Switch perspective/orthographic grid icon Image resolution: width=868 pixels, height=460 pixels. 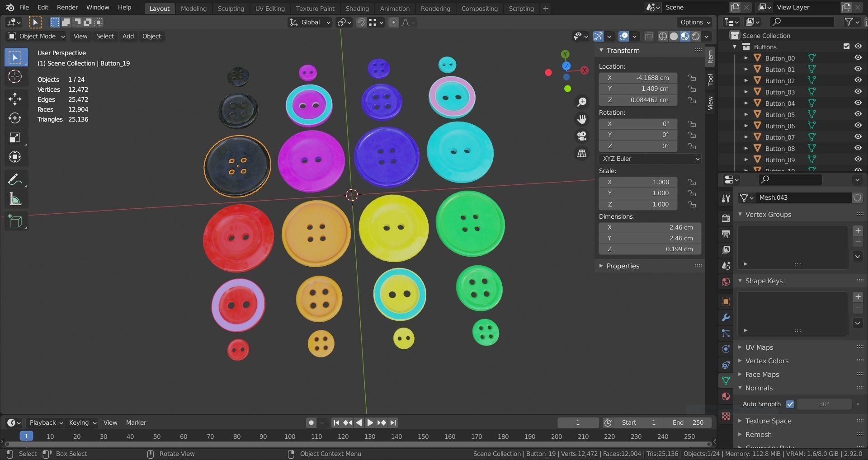click(x=582, y=154)
